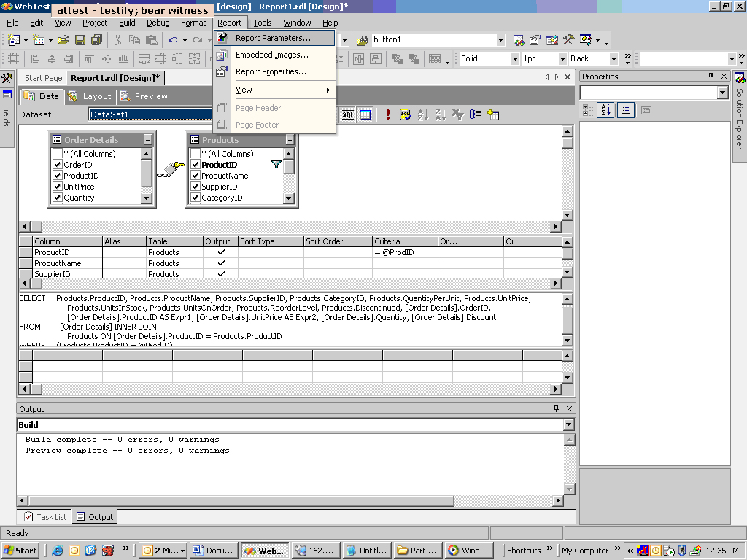
Task: Open the 1pt border width dropdown
Action: coord(562,58)
